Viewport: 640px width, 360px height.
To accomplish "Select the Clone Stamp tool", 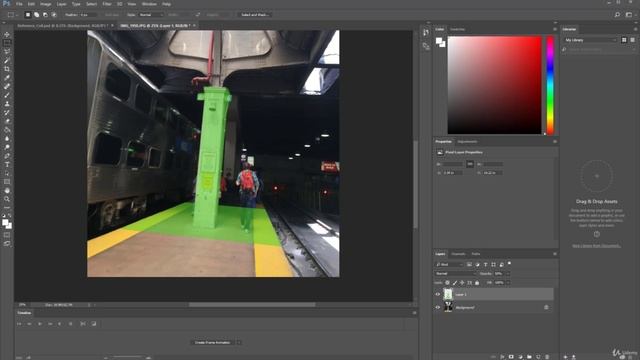I will 7,104.
